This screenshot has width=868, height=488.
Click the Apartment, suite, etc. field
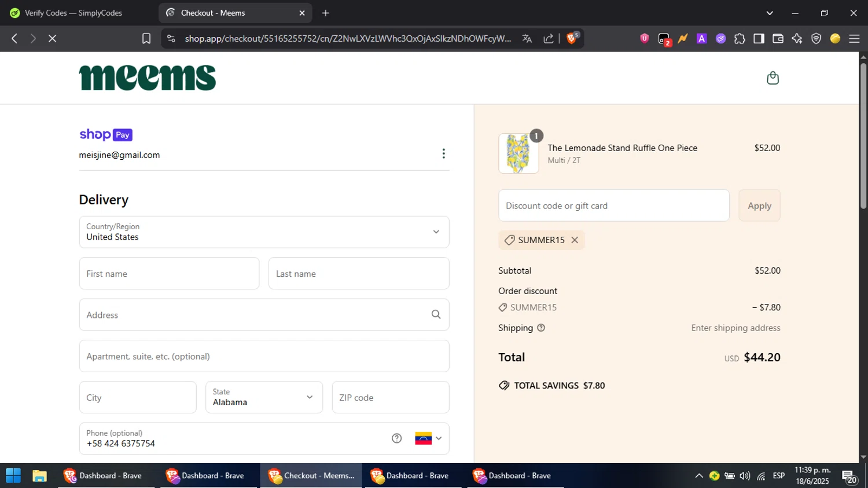[x=264, y=356]
